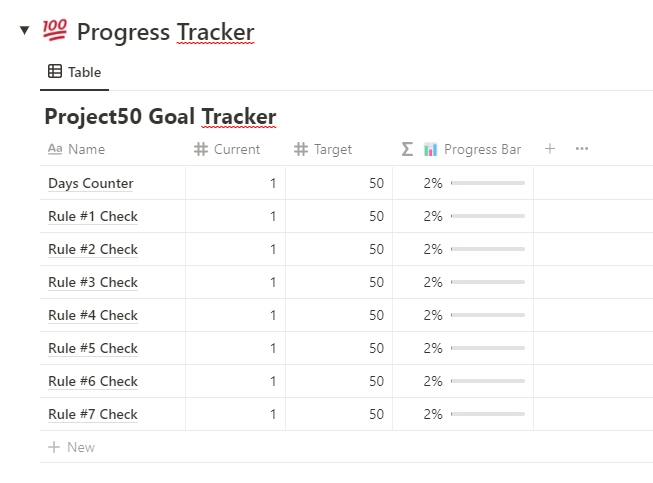Click the Progress Bar column header

[482, 149]
